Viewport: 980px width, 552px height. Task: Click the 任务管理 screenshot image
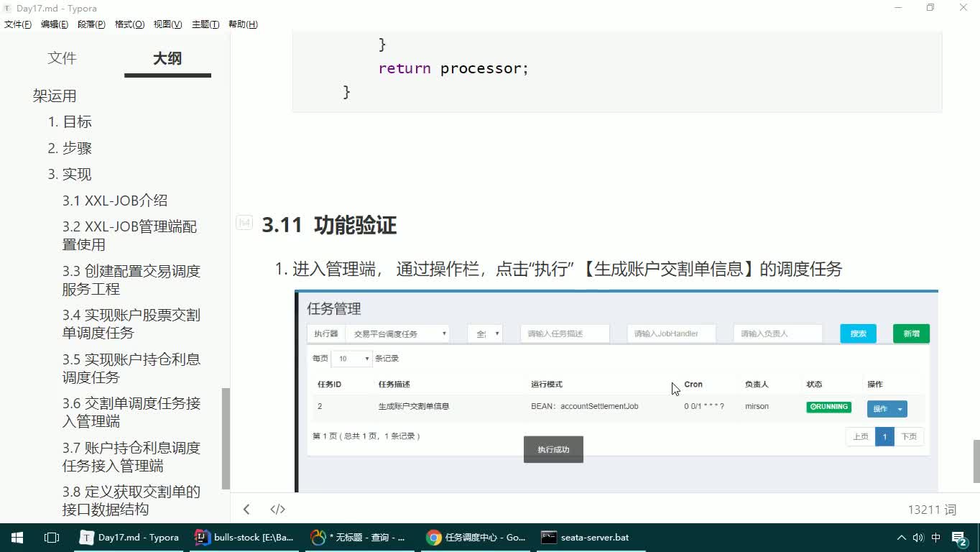point(616,391)
